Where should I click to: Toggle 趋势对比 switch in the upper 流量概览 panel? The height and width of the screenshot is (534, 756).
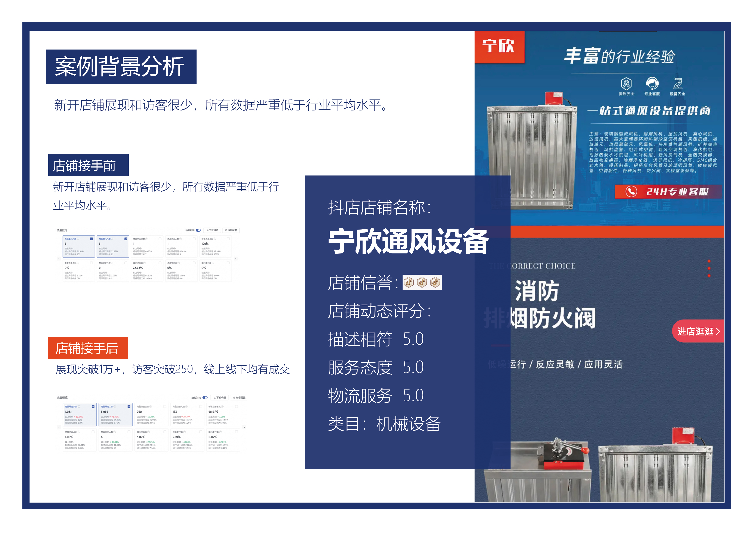[x=198, y=230]
